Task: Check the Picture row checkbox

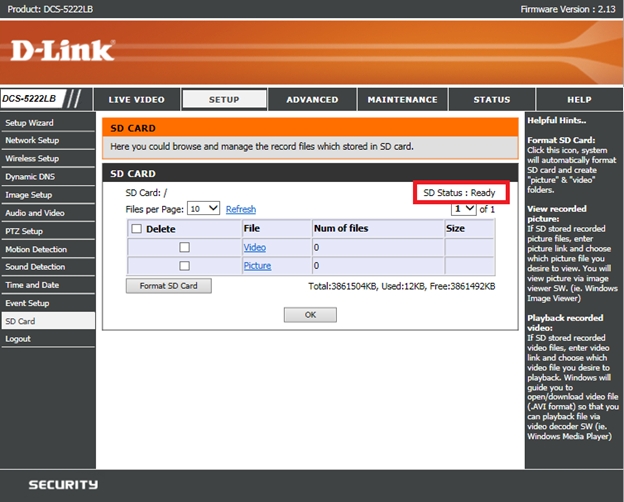Action: coord(184,266)
